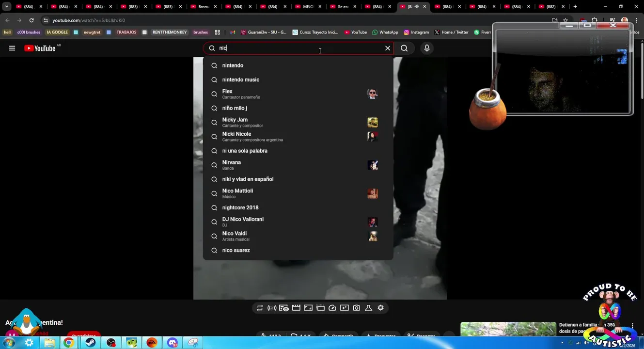The height and width of the screenshot is (349, 644).
Task: Click Nicky Jam's thumbnail in suggestions
Action: pos(373,122)
